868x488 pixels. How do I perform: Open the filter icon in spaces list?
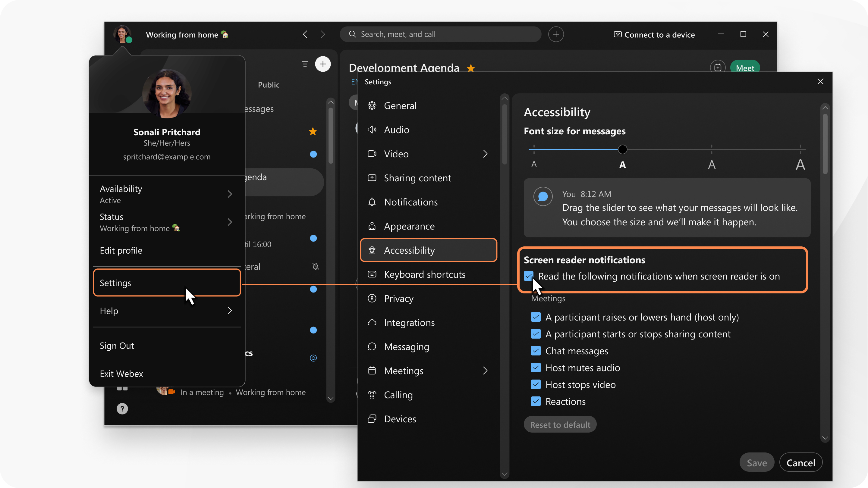[305, 64]
